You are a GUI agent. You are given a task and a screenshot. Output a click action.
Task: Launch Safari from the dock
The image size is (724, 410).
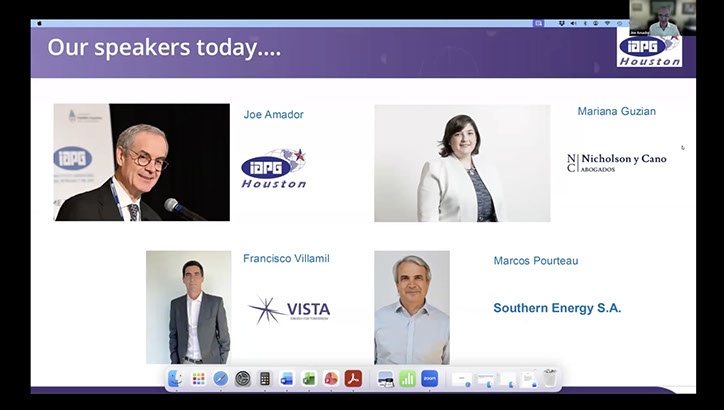[220, 379]
